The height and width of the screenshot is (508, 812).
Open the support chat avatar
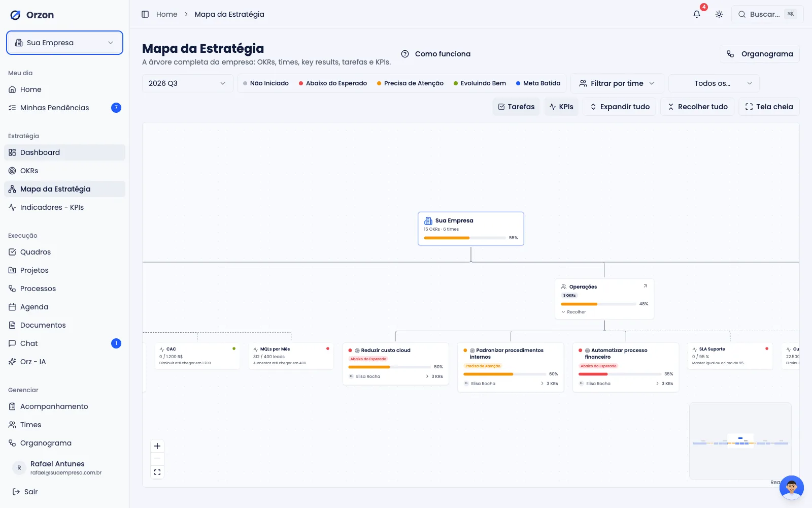tap(792, 488)
